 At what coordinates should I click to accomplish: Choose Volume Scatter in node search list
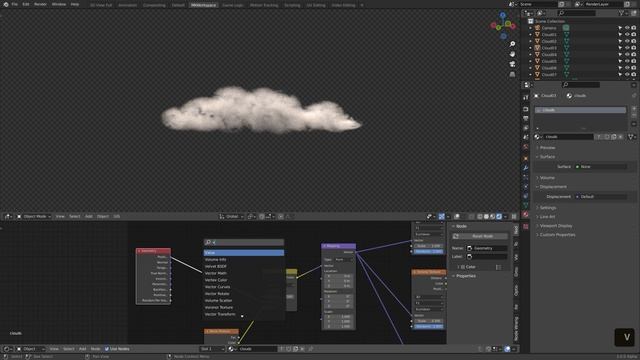tap(244, 300)
